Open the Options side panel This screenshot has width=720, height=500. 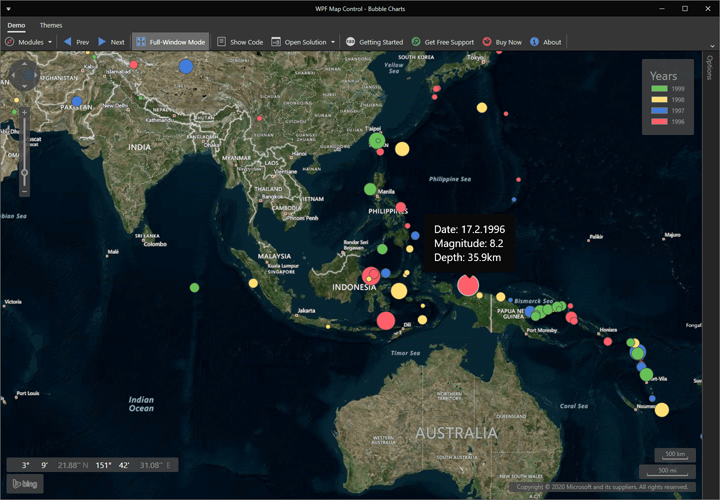click(709, 68)
